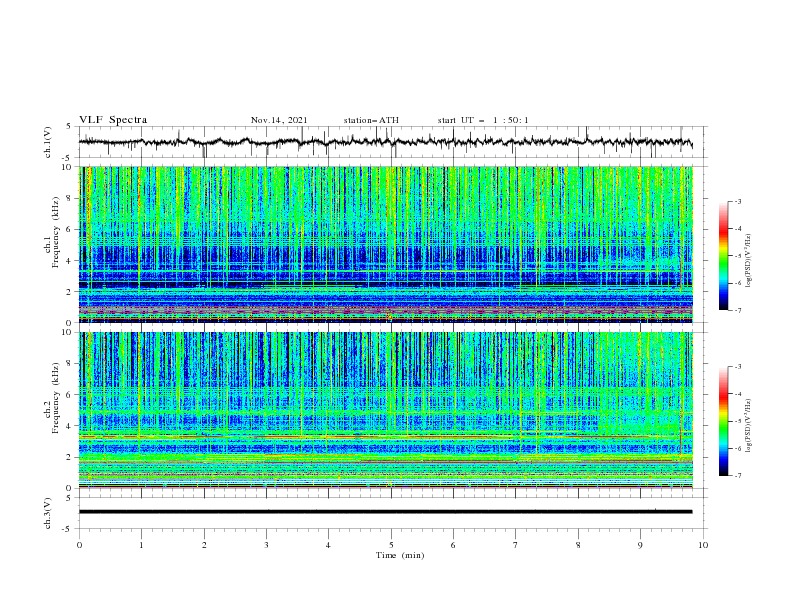This screenshot has width=792, height=612.
Task: Click the "station=ATH" header label
Action: (x=371, y=120)
